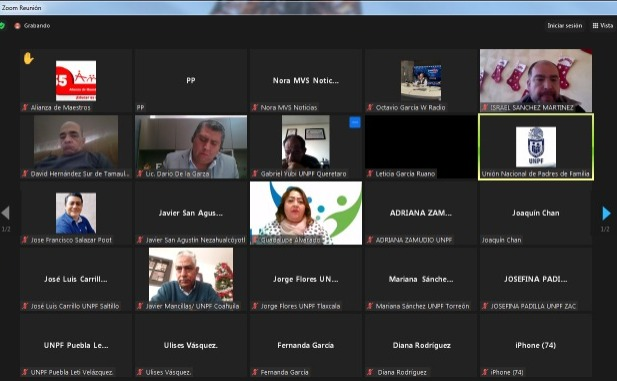Click the muted mic icon for Leticia García Ruano
This screenshot has width=617, height=381.
(x=369, y=173)
